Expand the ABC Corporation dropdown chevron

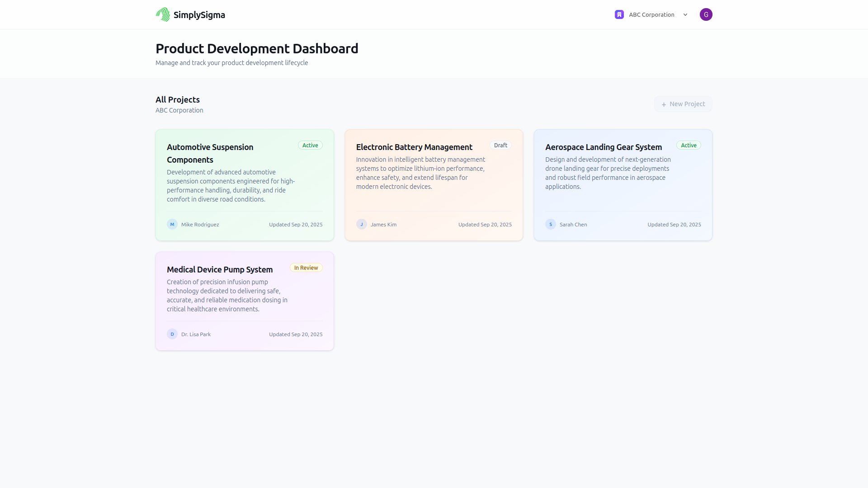pyautogui.click(x=685, y=14)
